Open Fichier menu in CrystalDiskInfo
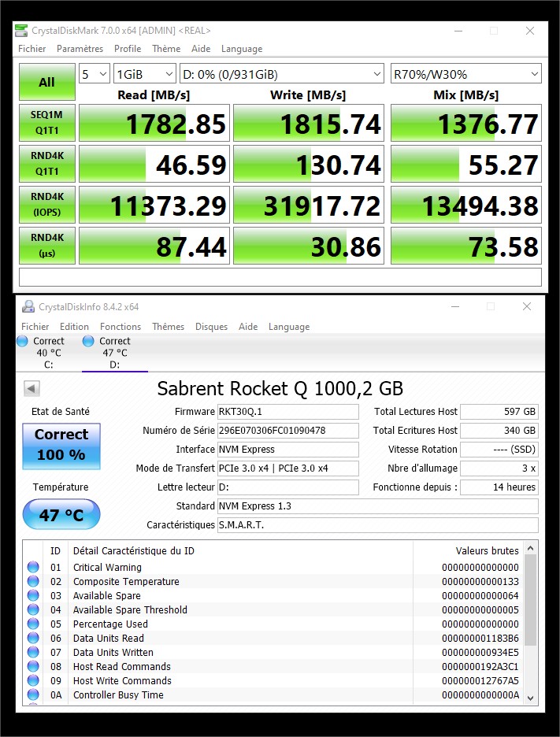The height and width of the screenshot is (737, 560). click(35, 326)
